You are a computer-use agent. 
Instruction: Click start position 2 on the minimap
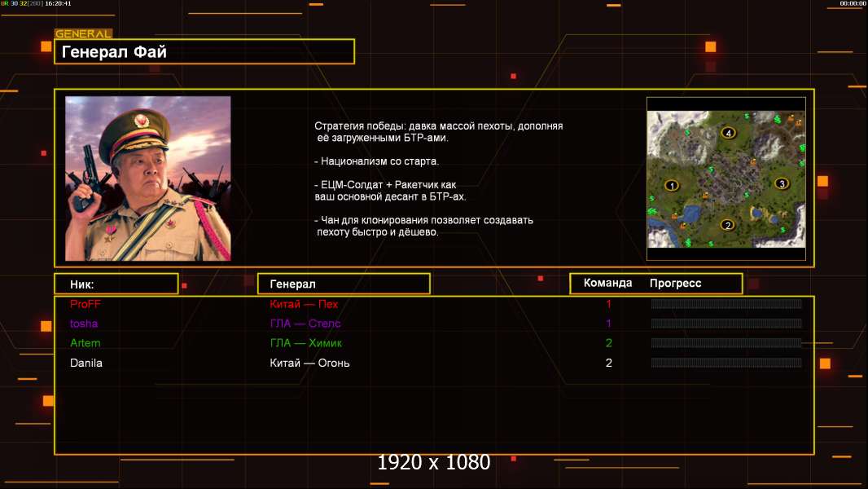click(727, 225)
